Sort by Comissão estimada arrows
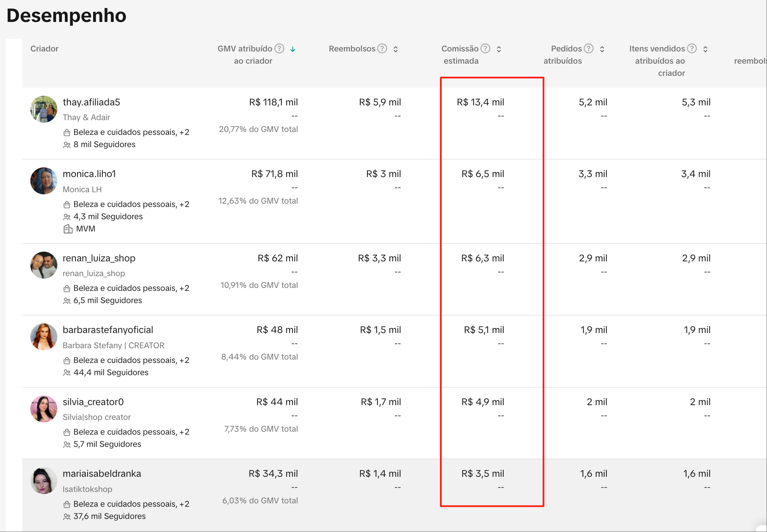 pos(499,49)
